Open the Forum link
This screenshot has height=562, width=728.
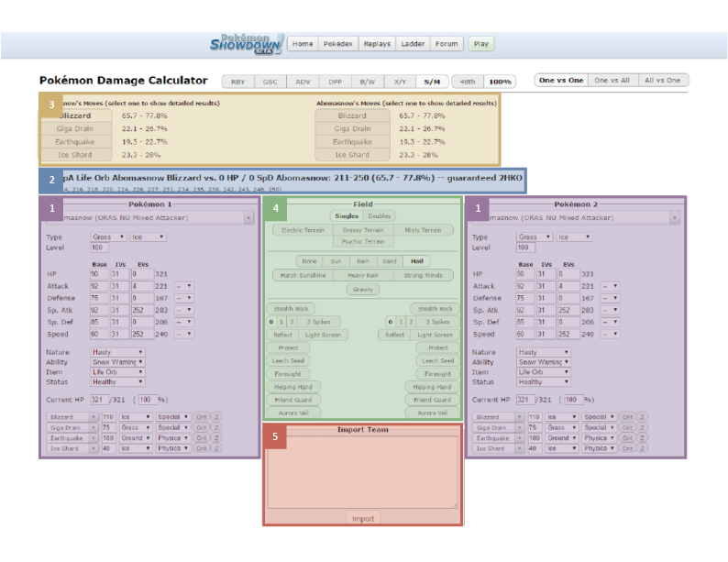click(447, 44)
